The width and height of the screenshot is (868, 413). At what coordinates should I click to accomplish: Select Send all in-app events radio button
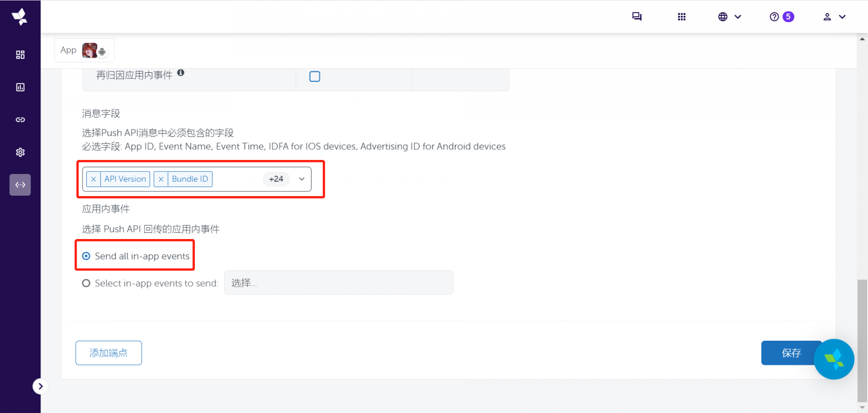coord(86,256)
